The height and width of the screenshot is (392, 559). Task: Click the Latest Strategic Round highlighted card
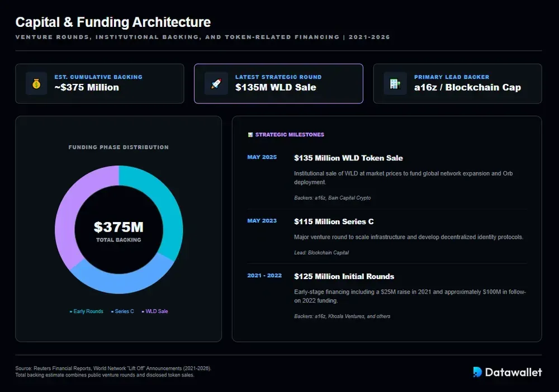tap(278, 83)
